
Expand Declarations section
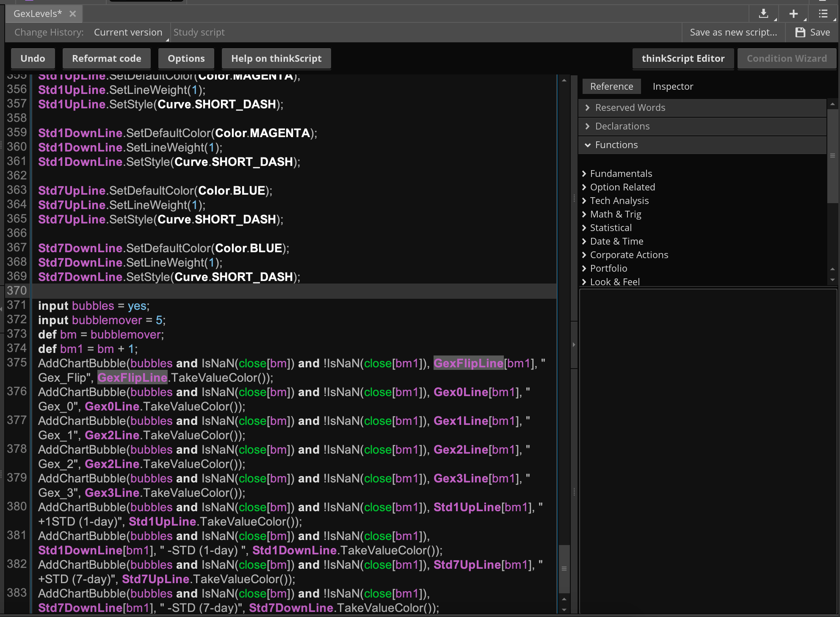pos(702,126)
